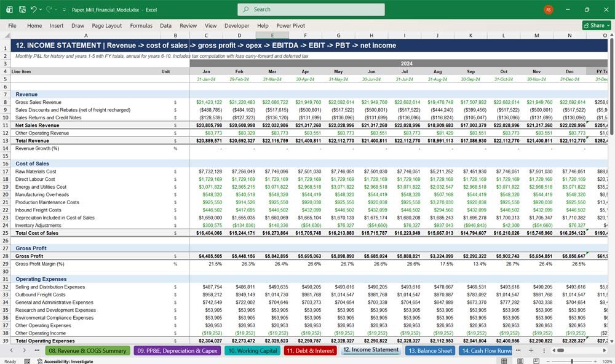This screenshot has width=615, height=364.
Task: Click the macro recording status bar icon
Action: pyautogui.click(x=27, y=361)
